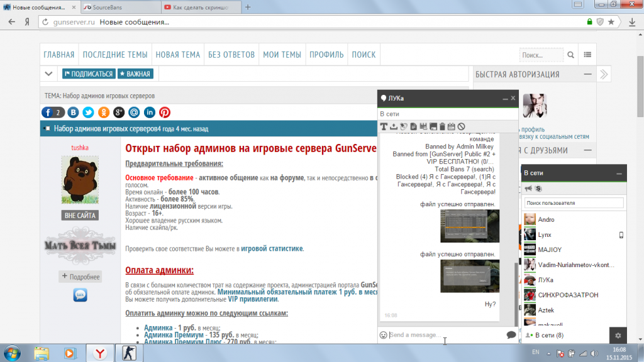Click the block user icon in chat toolbar
644x362 pixels.
click(461, 127)
